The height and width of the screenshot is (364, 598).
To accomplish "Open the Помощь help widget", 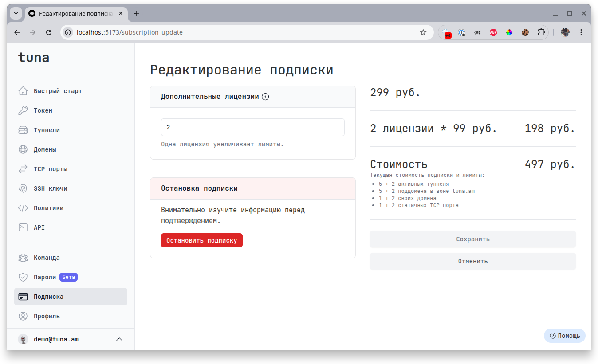I will pyautogui.click(x=564, y=336).
